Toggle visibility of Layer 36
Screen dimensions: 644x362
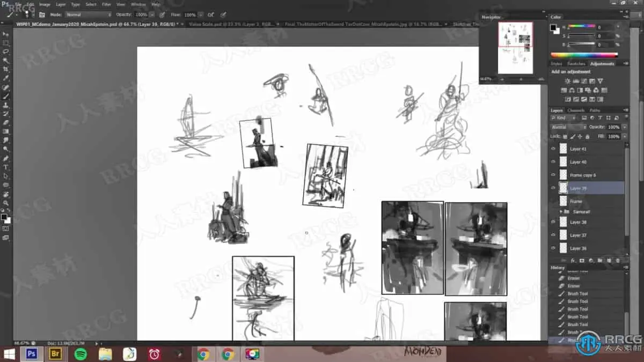[x=554, y=248]
